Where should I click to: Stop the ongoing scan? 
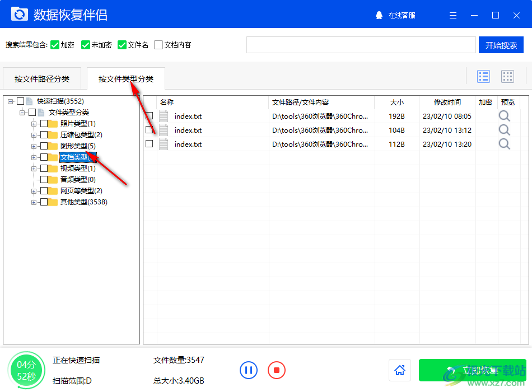[276, 370]
